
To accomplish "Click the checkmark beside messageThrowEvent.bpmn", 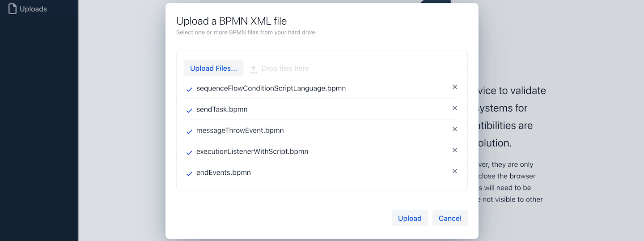I will [189, 131].
